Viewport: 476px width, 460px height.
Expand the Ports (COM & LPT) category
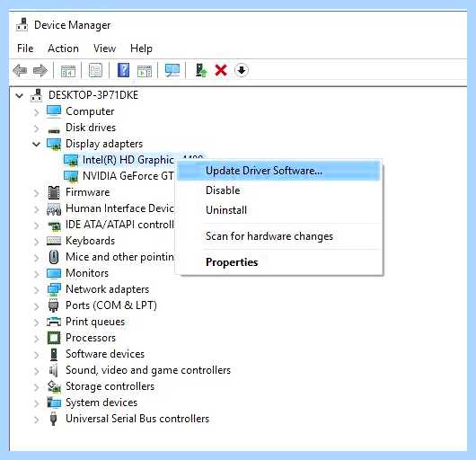click(x=37, y=306)
